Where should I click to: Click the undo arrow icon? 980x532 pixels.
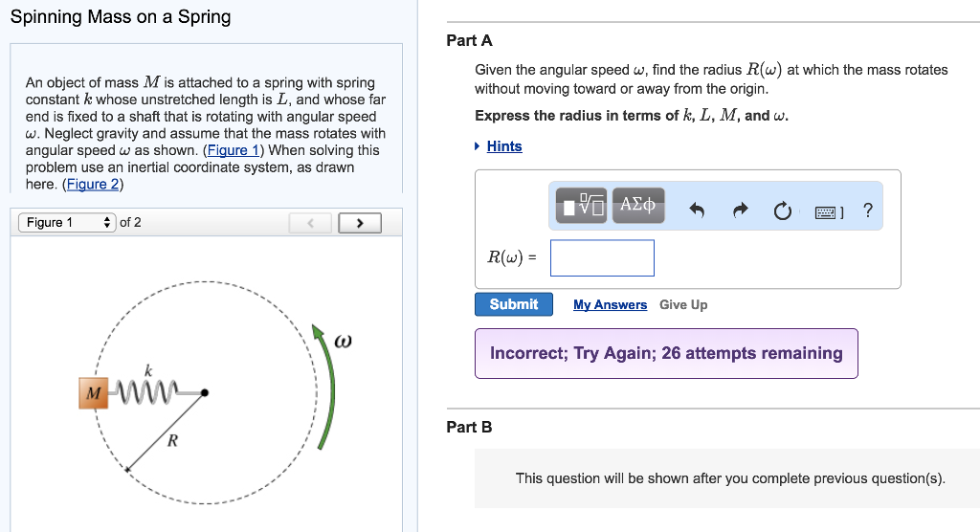tap(697, 211)
